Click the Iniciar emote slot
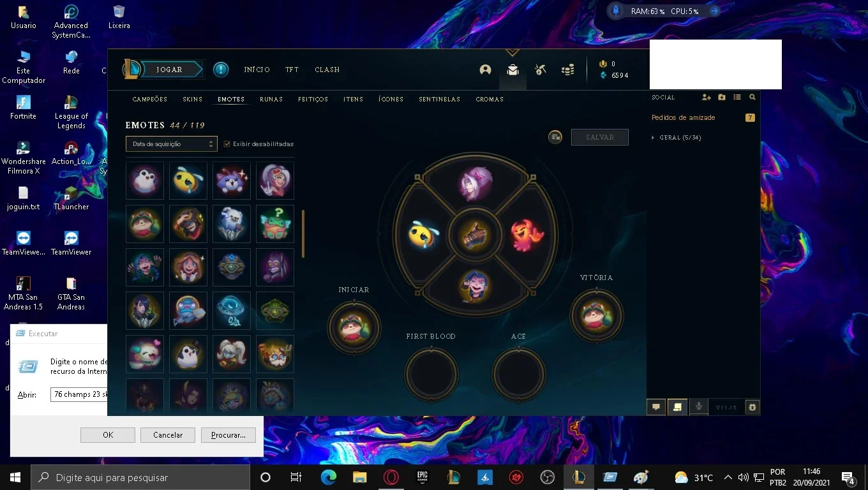 pyautogui.click(x=354, y=327)
